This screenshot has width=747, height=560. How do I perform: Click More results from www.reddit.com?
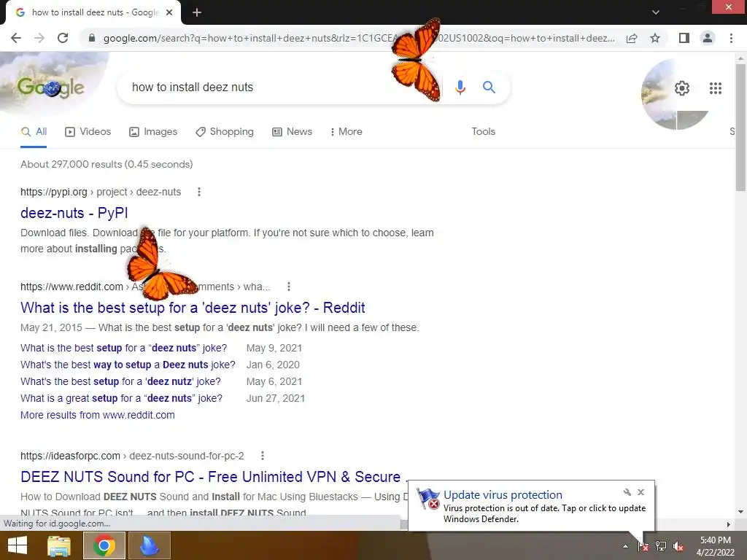pyautogui.click(x=98, y=415)
